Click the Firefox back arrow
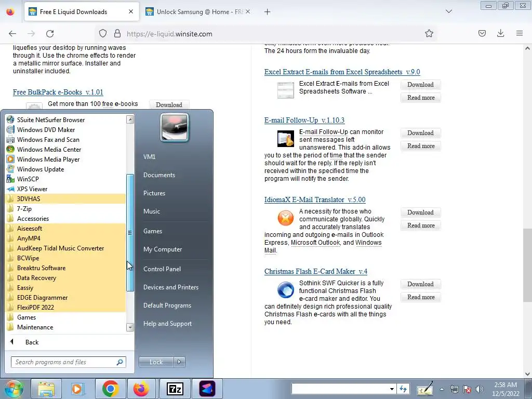The height and width of the screenshot is (399, 532). tap(12, 34)
